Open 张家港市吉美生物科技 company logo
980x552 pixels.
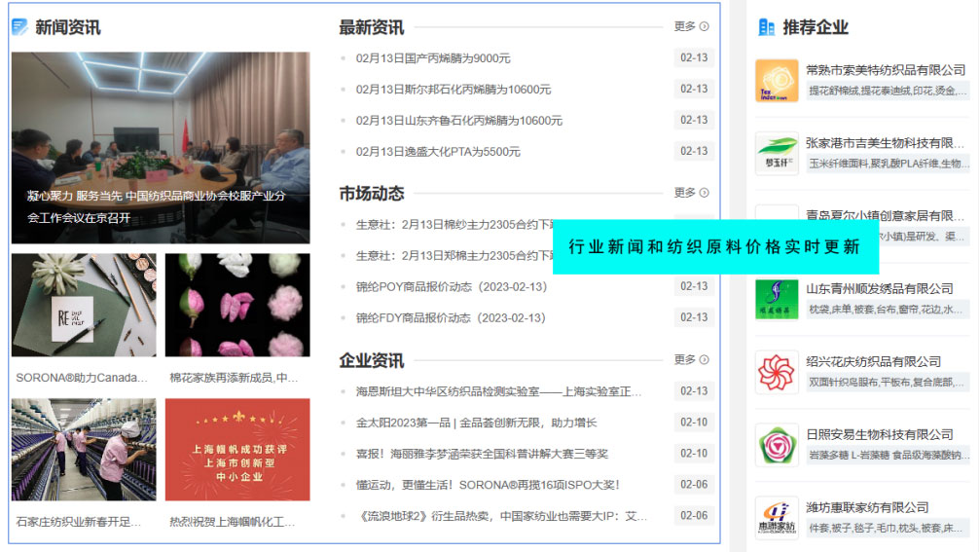pyautogui.click(x=777, y=154)
